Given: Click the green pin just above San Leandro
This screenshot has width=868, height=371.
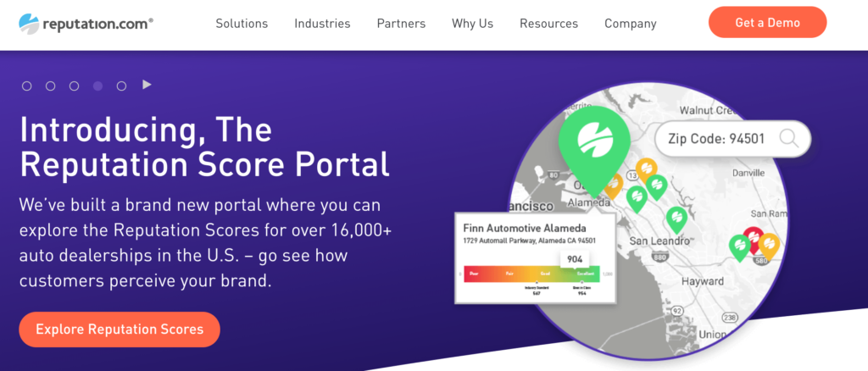Looking at the screenshot, I should tap(676, 220).
